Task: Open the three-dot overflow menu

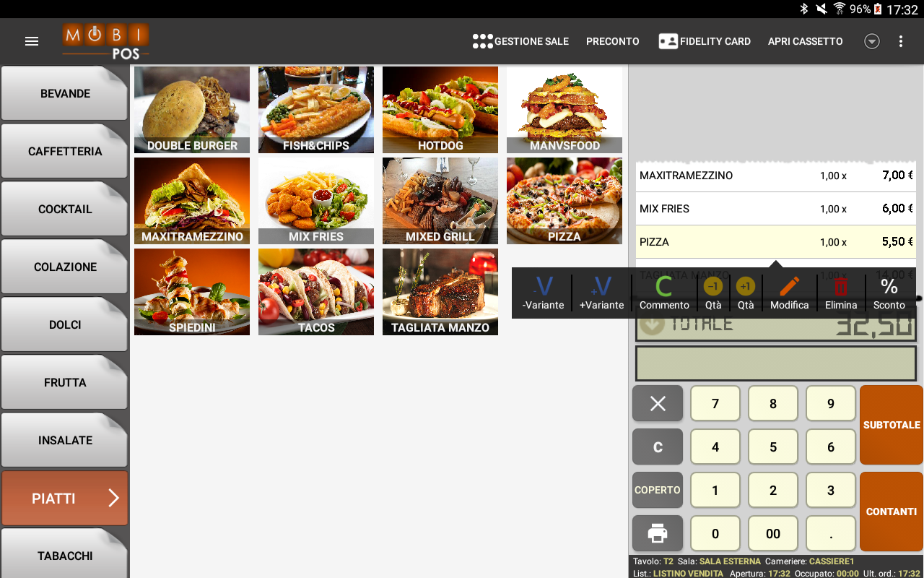Action: coord(901,41)
